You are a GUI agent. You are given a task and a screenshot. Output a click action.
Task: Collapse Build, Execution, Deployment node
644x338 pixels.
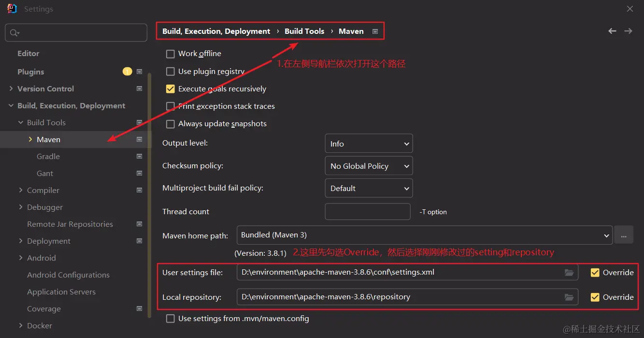(11, 105)
